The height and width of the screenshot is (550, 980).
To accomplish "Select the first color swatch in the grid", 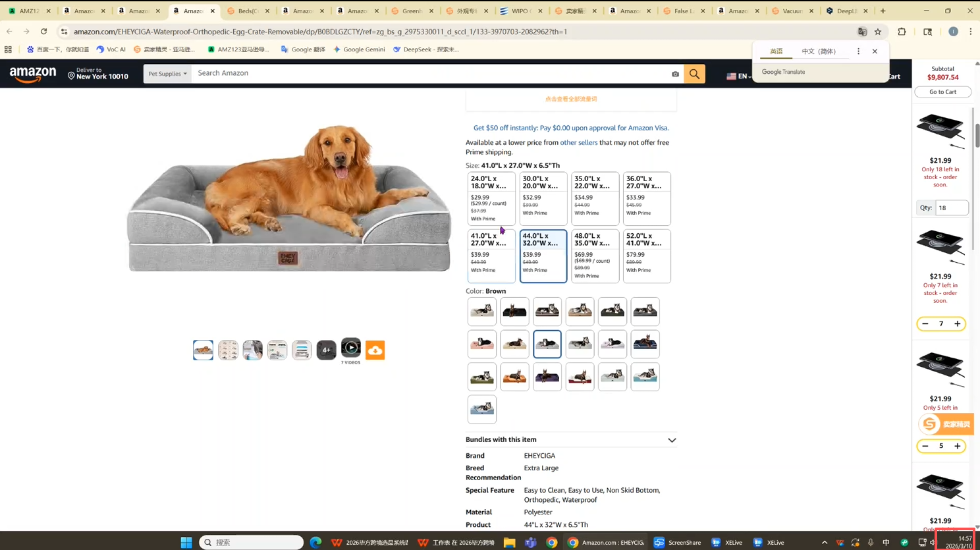I will pyautogui.click(x=481, y=312).
